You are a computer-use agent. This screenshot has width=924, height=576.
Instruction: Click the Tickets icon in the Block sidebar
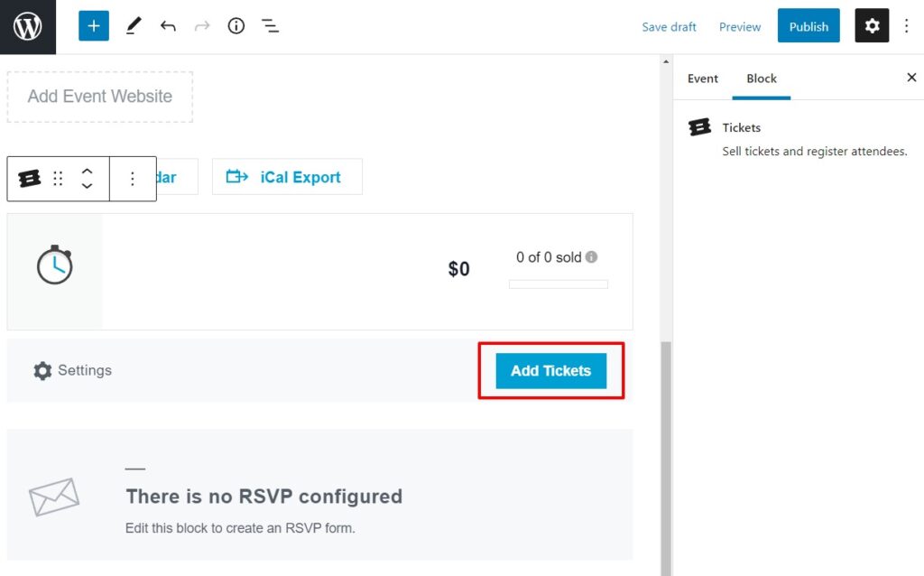coord(700,127)
